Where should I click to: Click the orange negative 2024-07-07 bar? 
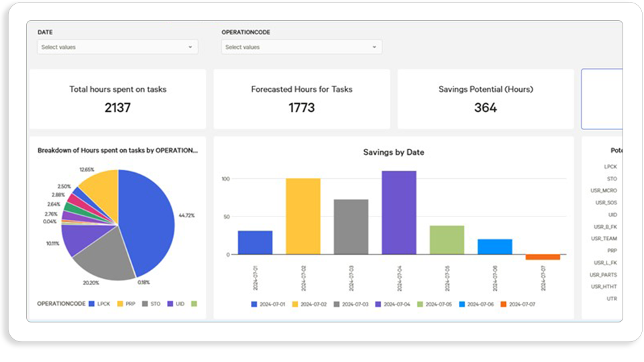point(543,257)
